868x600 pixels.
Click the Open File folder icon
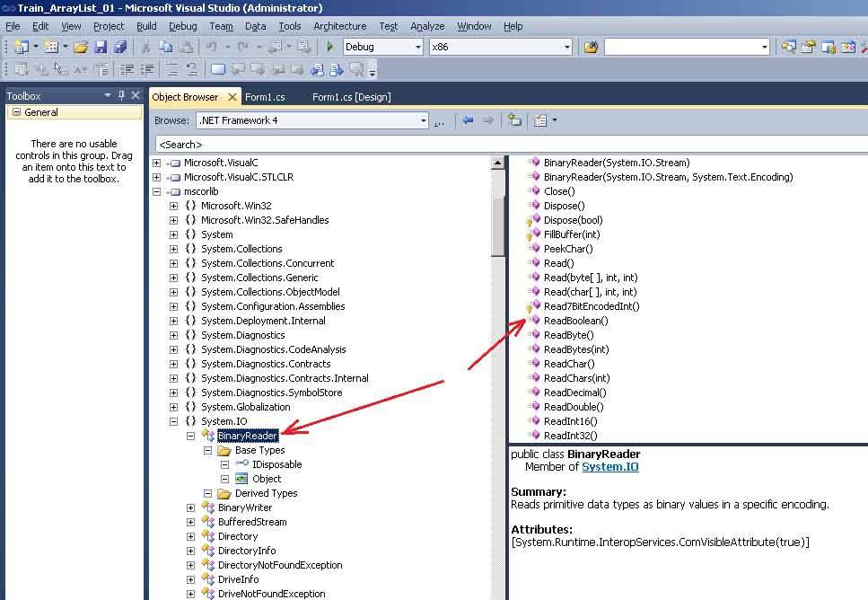coord(81,47)
